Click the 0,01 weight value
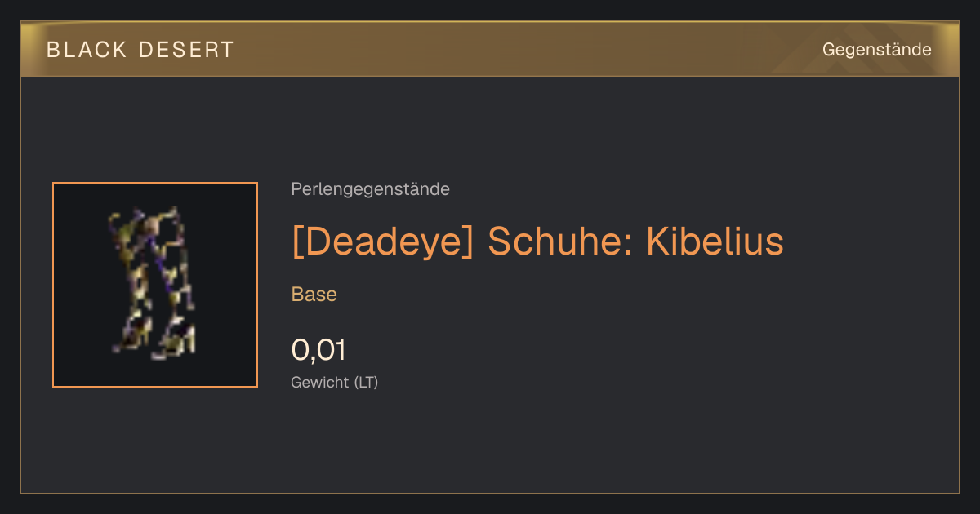The width and height of the screenshot is (980, 514). click(318, 350)
